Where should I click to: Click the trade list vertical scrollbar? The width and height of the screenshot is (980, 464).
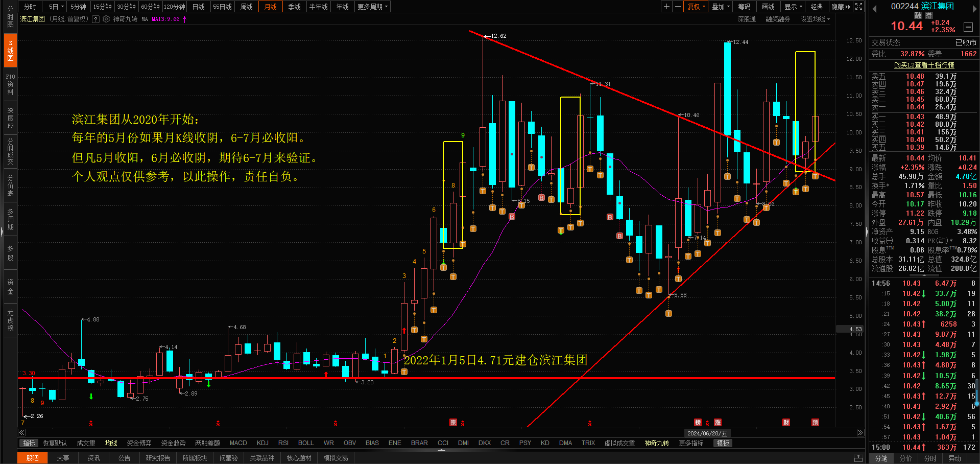977,392
